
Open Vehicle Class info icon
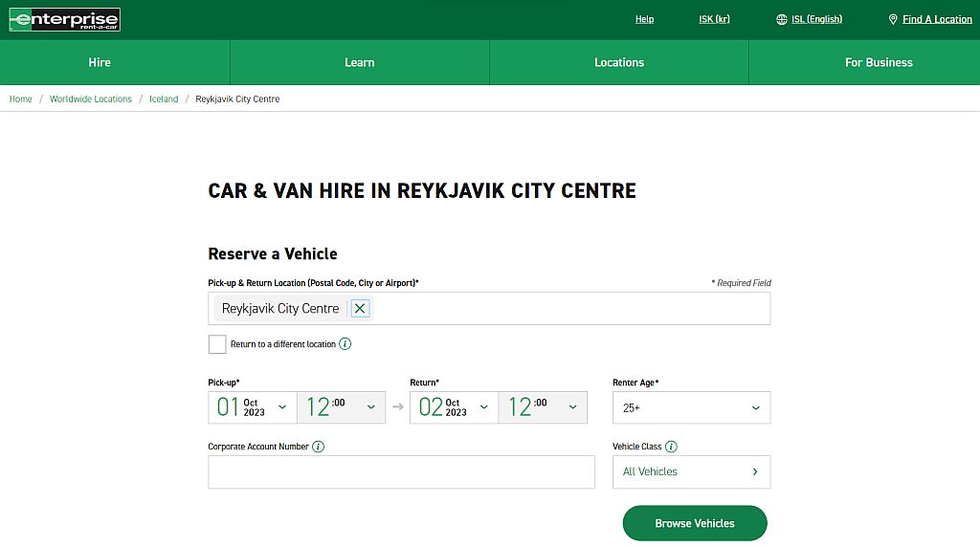click(671, 447)
